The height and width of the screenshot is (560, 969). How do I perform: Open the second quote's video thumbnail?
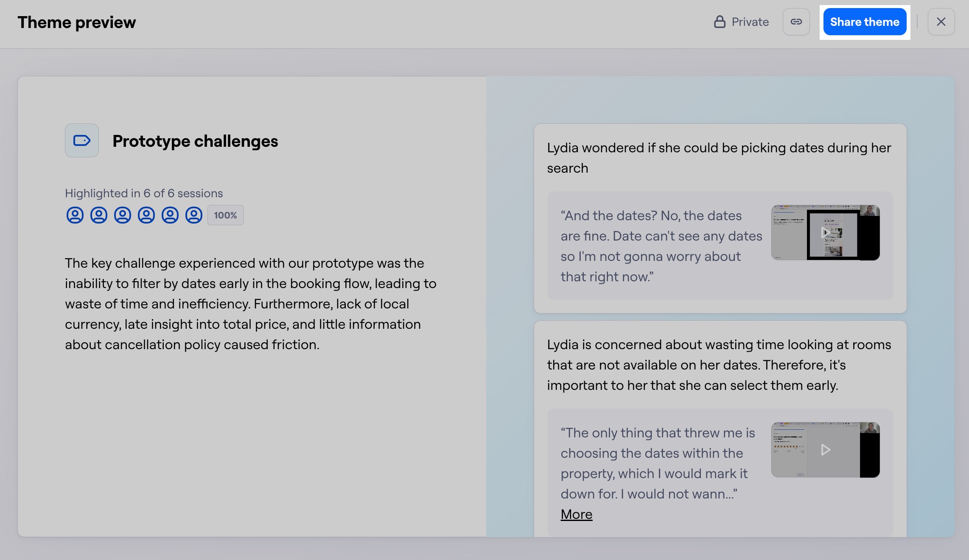point(825,449)
